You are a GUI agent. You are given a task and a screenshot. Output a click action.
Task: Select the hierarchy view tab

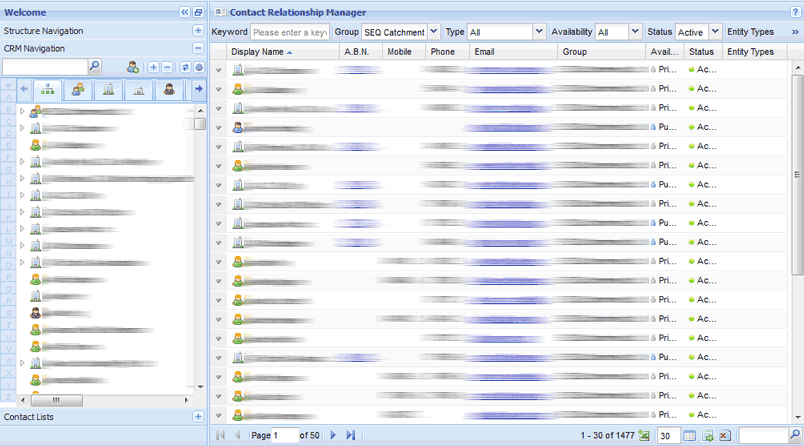[x=48, y=90]
